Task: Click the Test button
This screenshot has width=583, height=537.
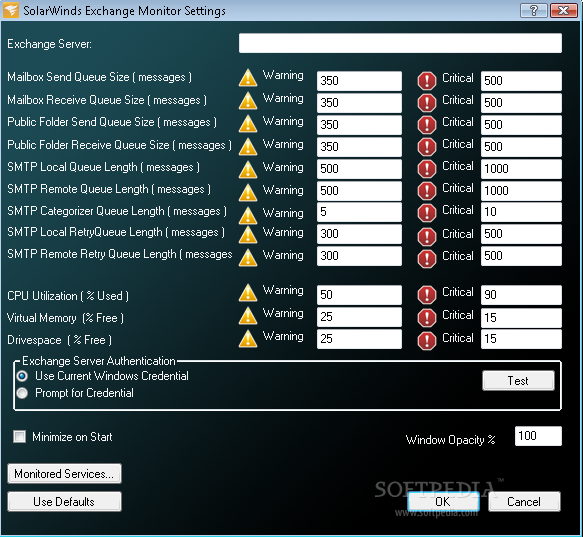Action: tap(518, 380)
